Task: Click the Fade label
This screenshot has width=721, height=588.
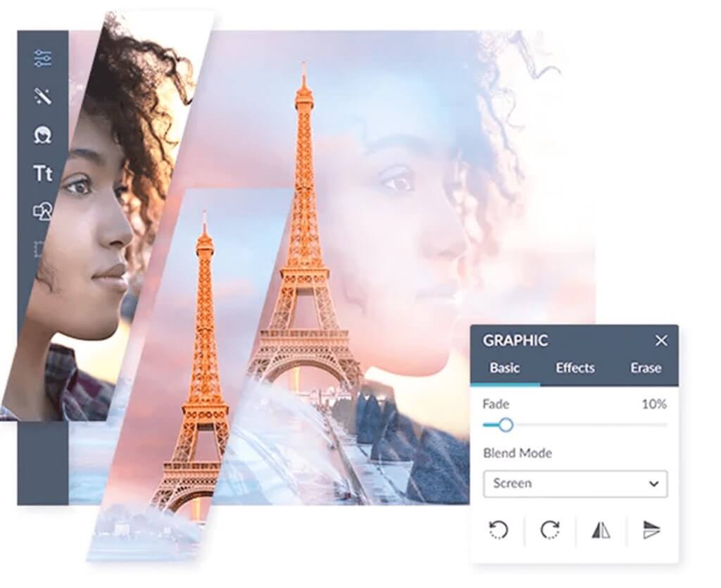Action: 496,405
